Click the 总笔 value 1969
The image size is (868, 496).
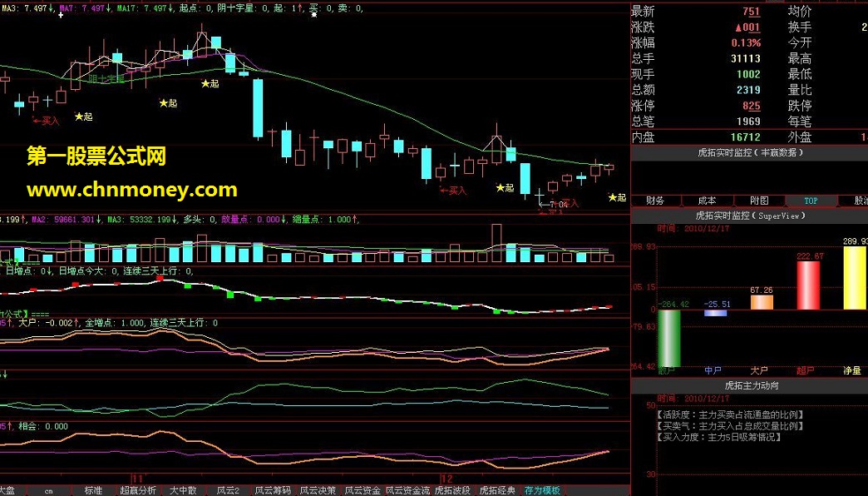pos(748,121)
